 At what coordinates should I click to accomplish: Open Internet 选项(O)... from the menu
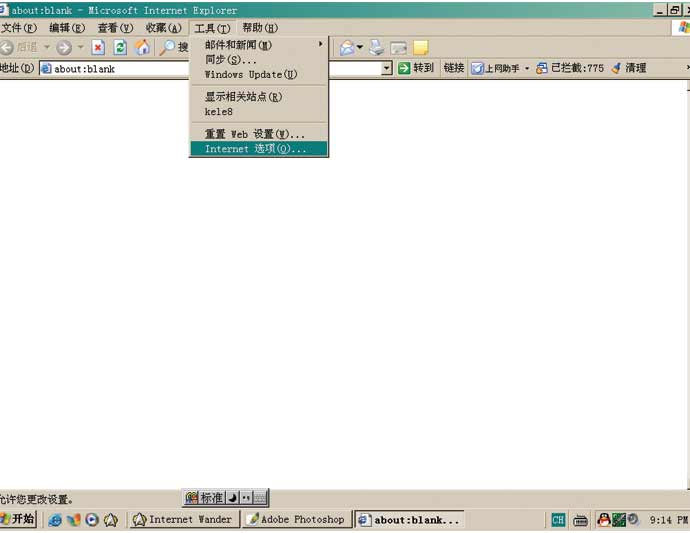[259, 149]
